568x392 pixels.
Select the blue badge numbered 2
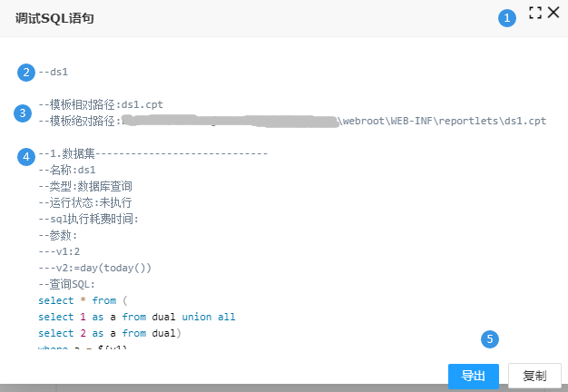(x=26, y=72)
